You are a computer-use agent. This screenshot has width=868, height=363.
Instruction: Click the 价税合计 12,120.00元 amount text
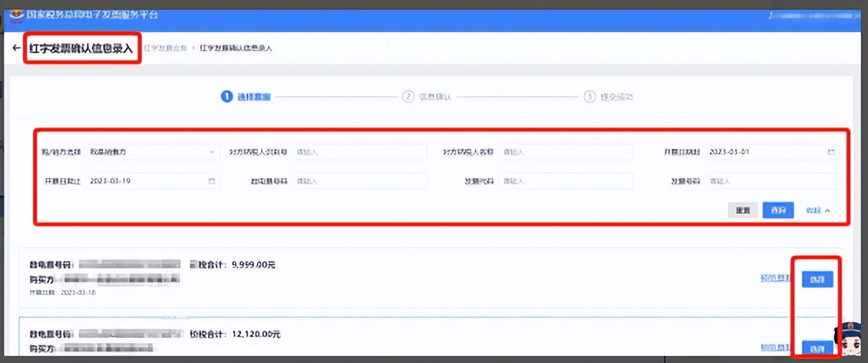[x=235, y=334]
